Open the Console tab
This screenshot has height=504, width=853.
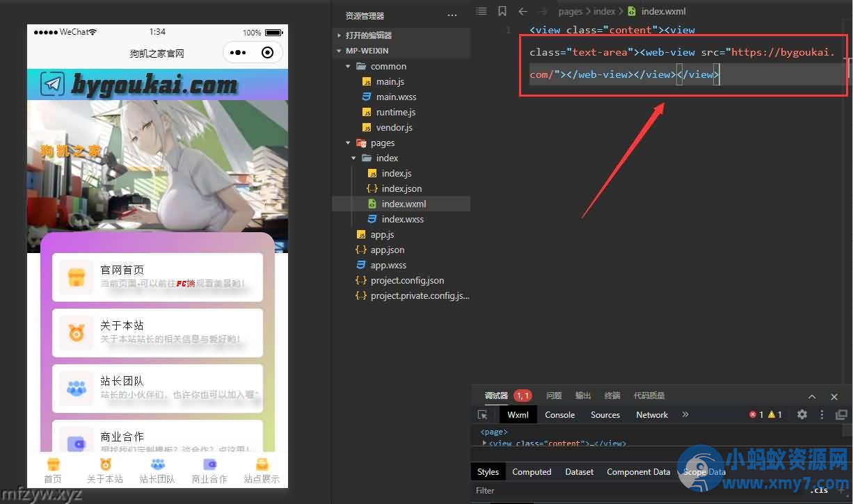click(x=559, y=414)
